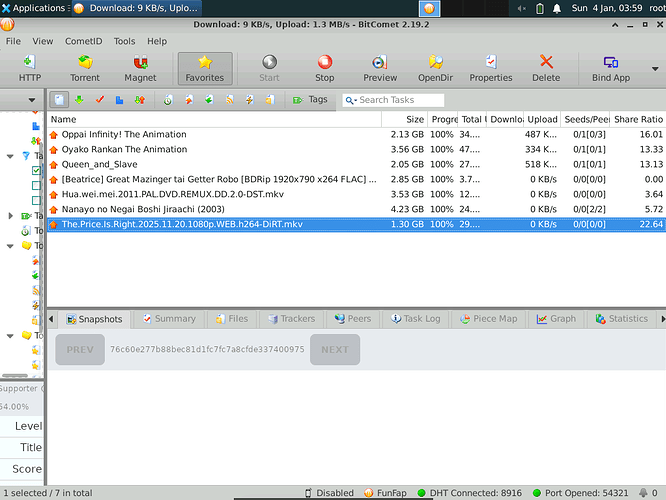The image size is (666, 500).
Task: Delete the selected task via toolbar
Action: pyautogui.click(x=546, y=67)
